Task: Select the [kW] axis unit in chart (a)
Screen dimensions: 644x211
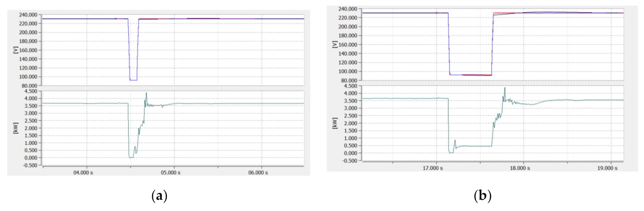Action: coord(16,128)
